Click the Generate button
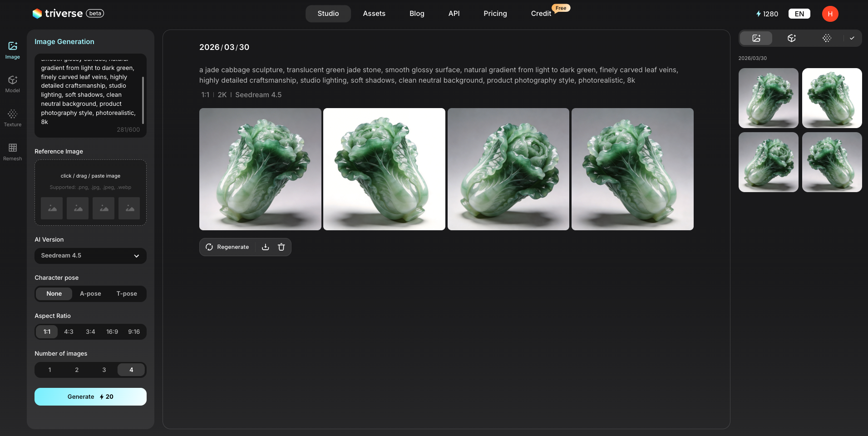868x436 pixels. pos(90,396)
